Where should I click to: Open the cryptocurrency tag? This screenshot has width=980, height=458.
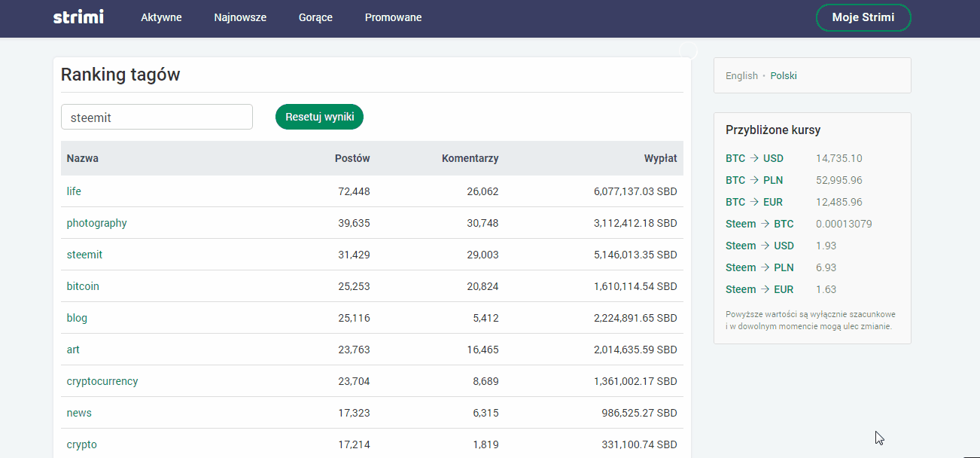(x=102, y=381)
